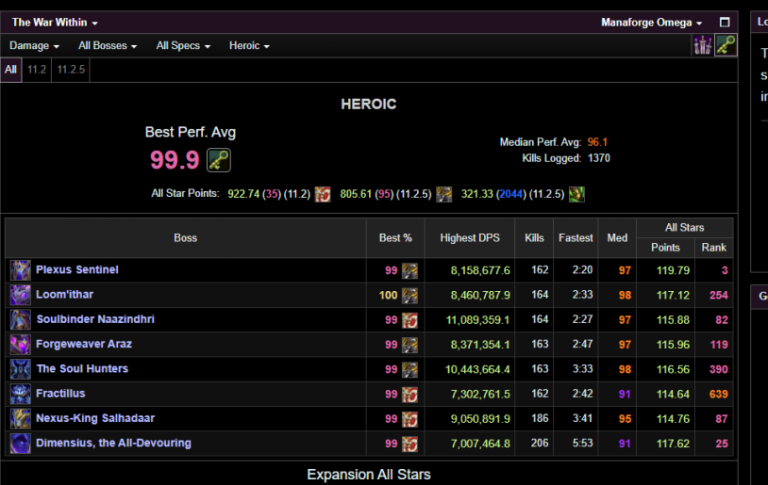Click the Points column header

(x=665, y=248)
